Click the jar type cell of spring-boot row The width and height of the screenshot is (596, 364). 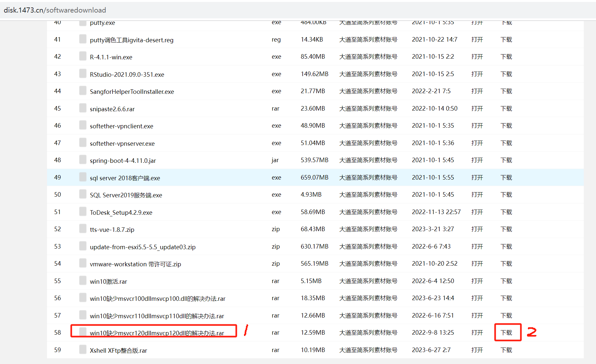(275, 160)
